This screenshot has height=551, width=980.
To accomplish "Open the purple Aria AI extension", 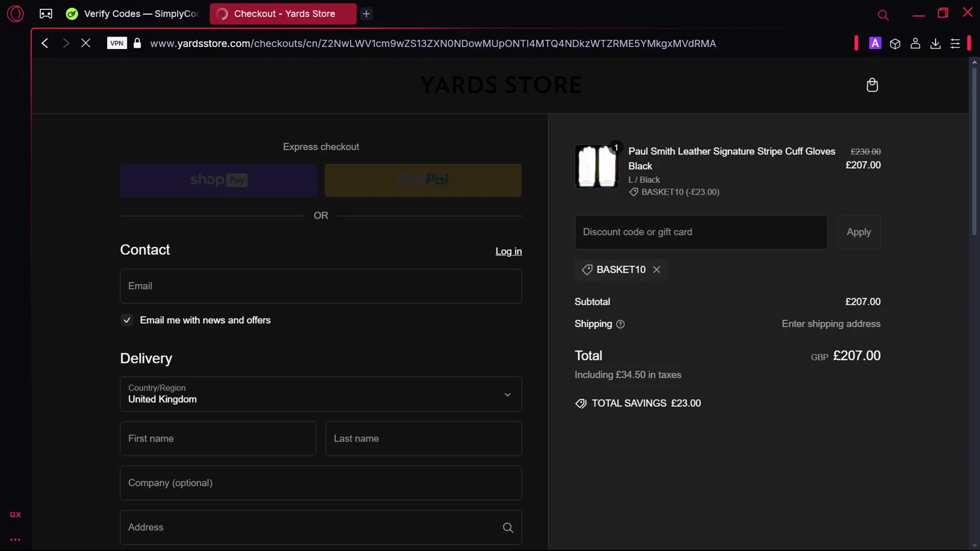I will [x=875, y=43].
